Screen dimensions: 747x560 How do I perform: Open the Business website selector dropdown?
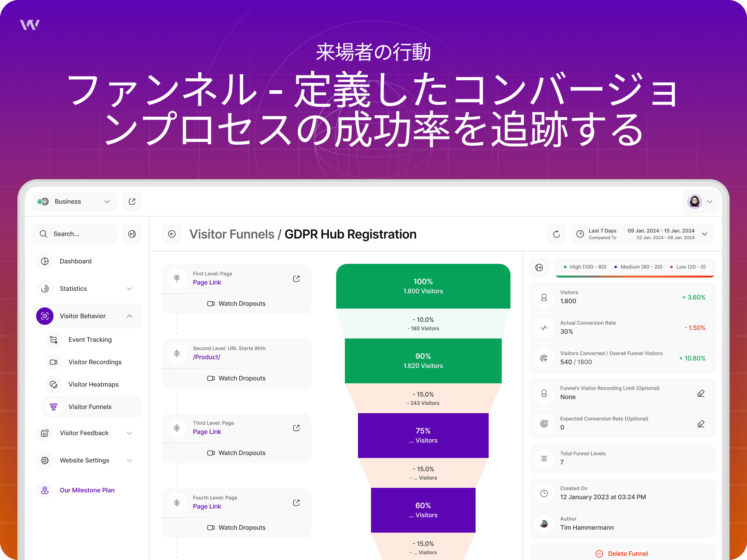[x=75, y=202]
